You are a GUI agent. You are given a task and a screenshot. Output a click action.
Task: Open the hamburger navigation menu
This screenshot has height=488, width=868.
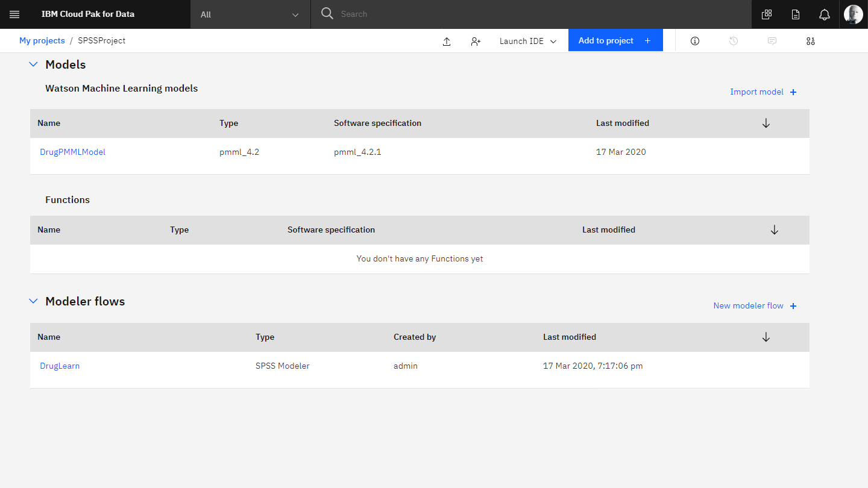click(x=14, y=13)
